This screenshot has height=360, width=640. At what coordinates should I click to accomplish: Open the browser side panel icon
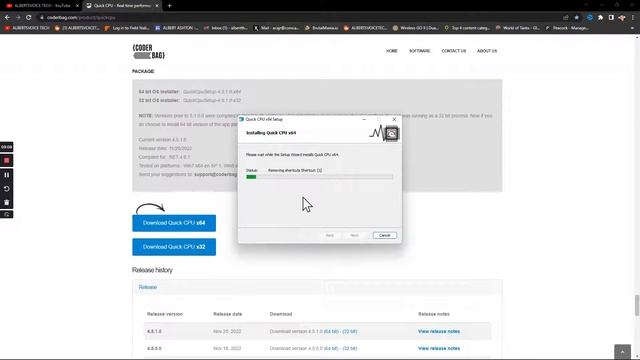coord(611,18)
